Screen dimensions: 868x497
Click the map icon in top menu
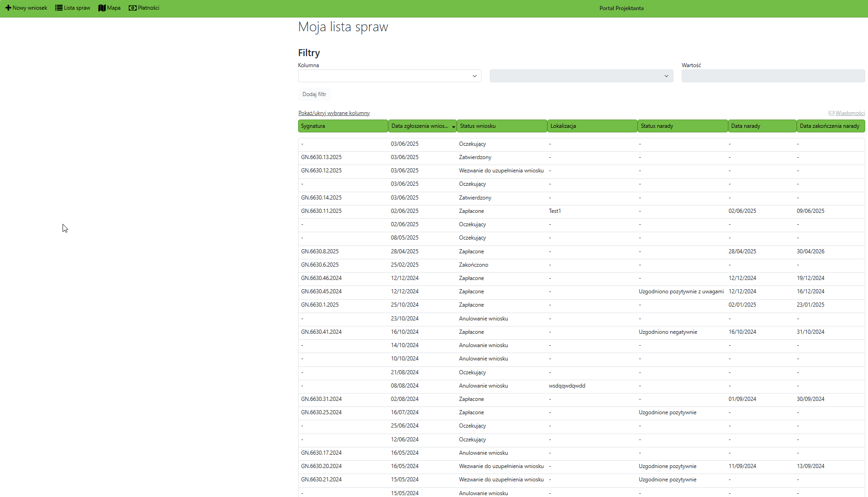[102, 8]
